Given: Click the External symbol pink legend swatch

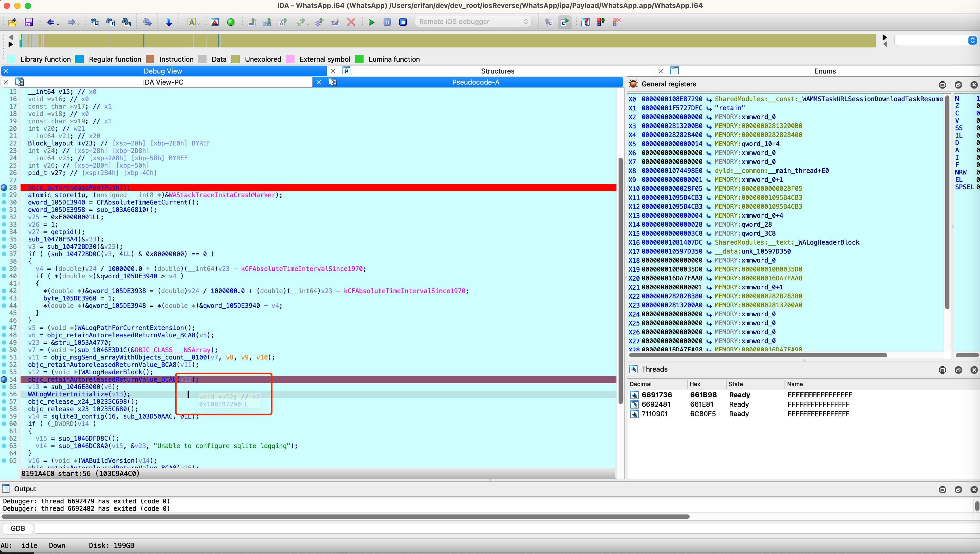Looking at the screenshot, I should coord(290,59).
